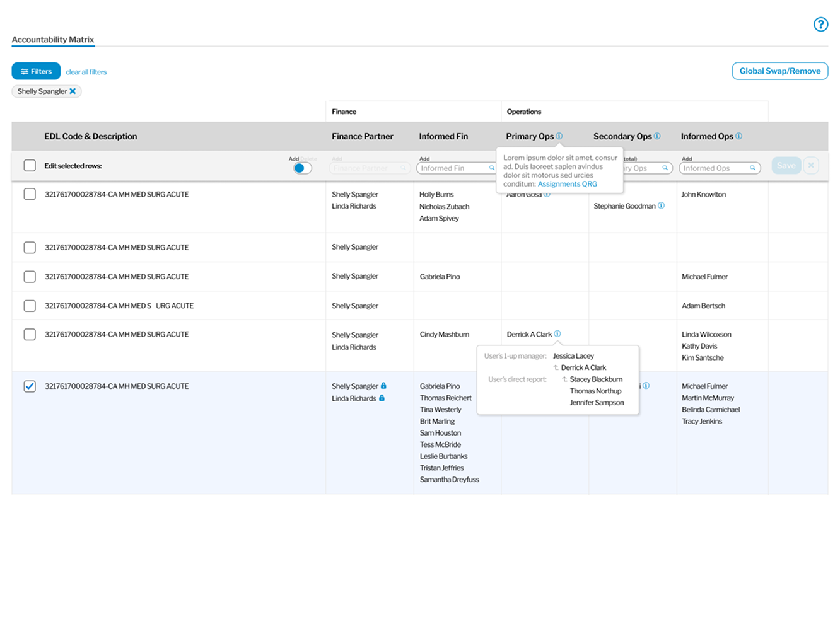Select the first table row checkbox
The height and width of the screenshot is (641, 840).
[x=30, y=194]
